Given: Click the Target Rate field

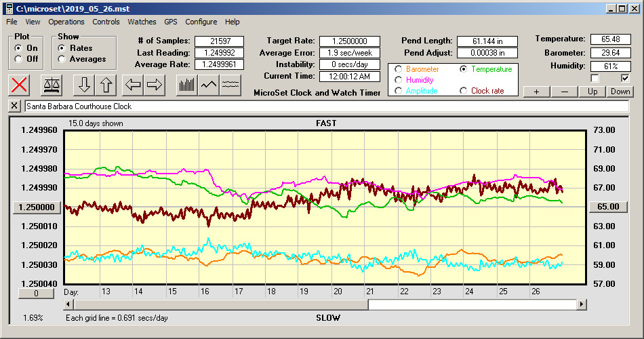Looking at the screenshot, I should tap(350, 41).
